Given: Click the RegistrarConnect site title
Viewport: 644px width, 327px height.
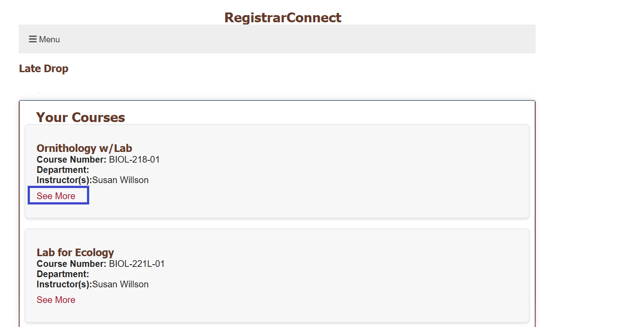Looking at the screenshot, I should click(x=283, y=17).
